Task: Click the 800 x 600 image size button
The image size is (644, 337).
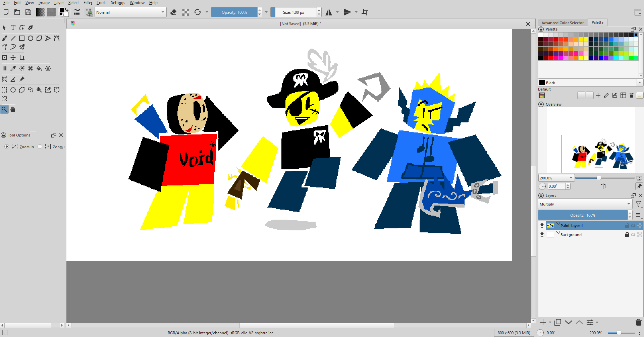Action: 514,333
